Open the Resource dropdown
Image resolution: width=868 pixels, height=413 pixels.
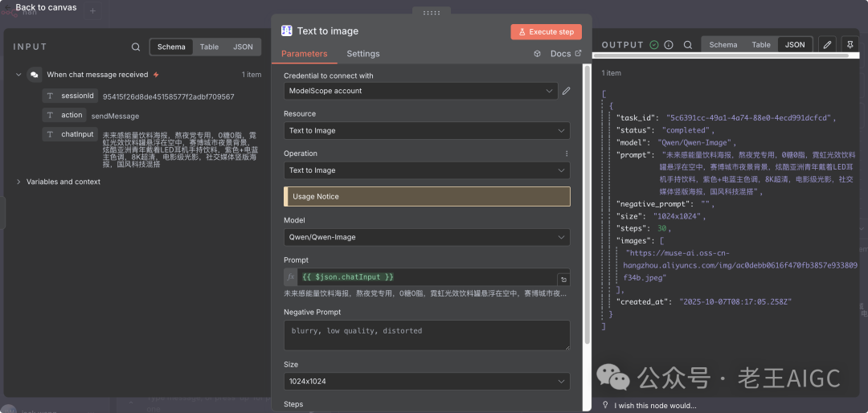427,131
